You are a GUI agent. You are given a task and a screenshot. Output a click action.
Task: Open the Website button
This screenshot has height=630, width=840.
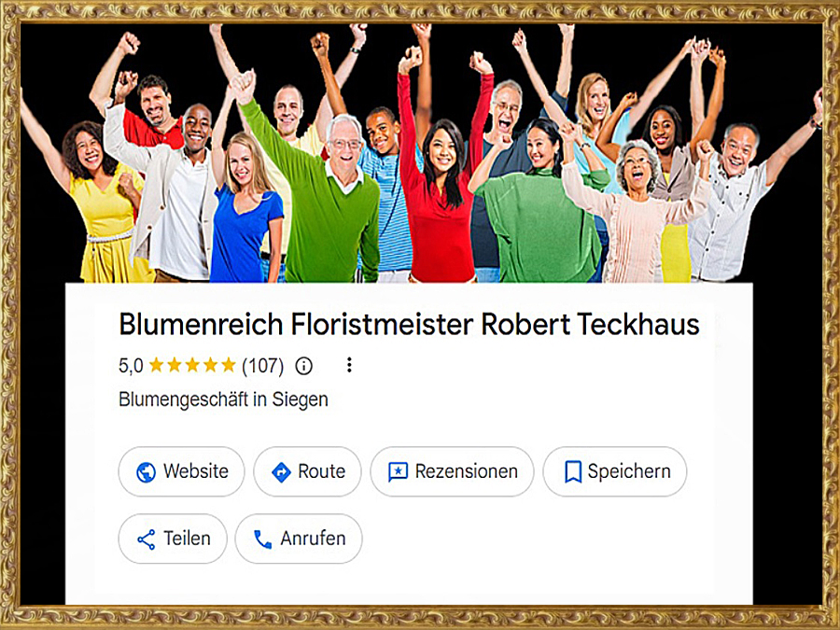click(181, 471)
